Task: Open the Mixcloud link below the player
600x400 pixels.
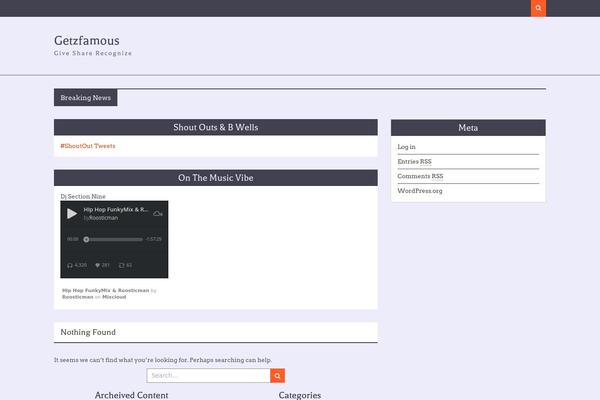Action: (114, 297)
